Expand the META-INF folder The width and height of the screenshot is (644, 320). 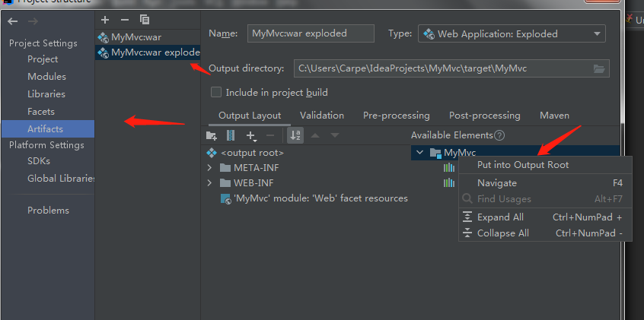[x=209, y=168]
